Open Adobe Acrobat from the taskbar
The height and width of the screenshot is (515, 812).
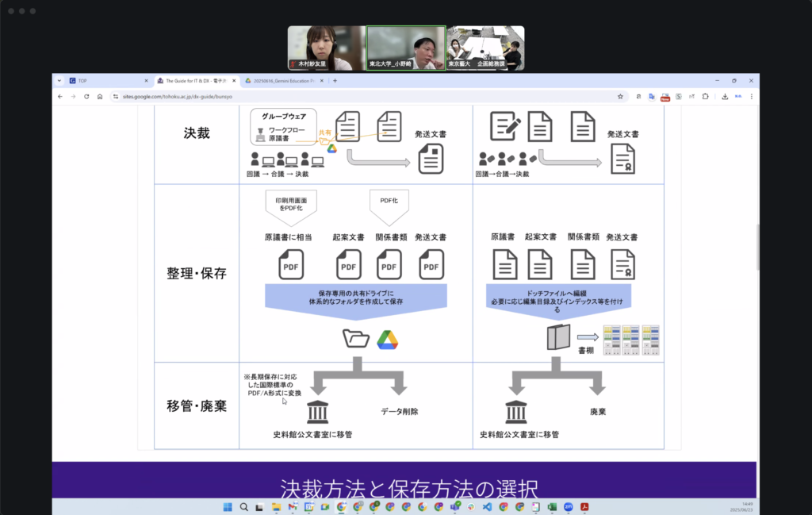point(584,507)
